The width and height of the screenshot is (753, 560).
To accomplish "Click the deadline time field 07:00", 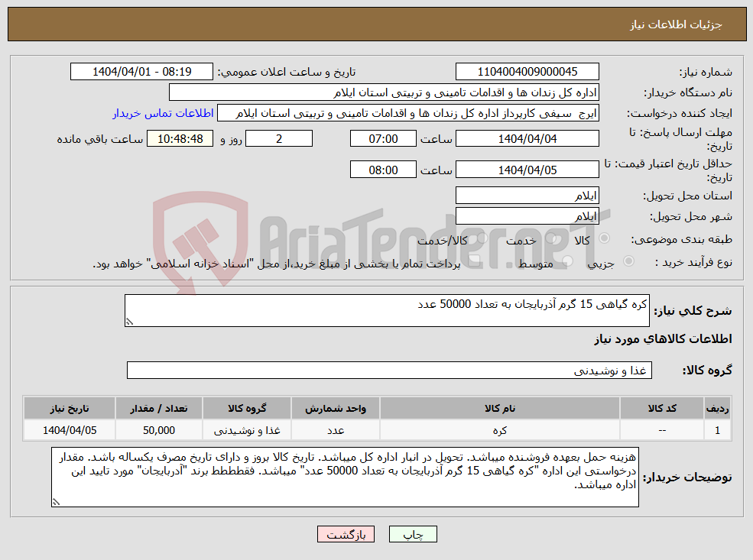I will click(x=383, y=139).
